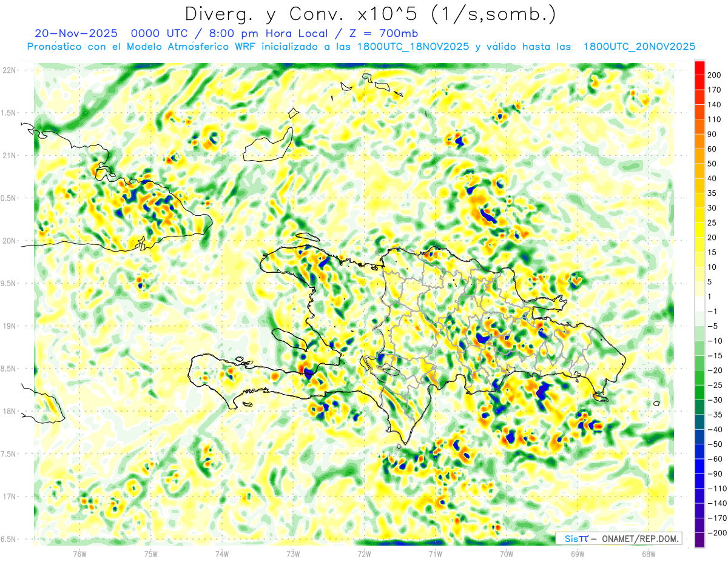Click the positive '15' colorbar label
The width and height of the screenshot is (728, 562).
[712, 252]
